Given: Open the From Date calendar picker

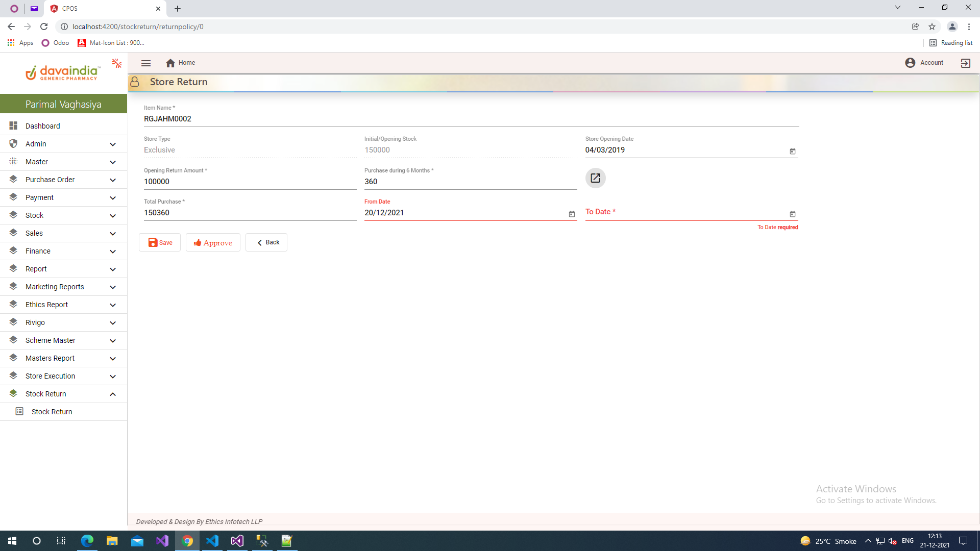Looking at the screenshot, I should (572, 214).
